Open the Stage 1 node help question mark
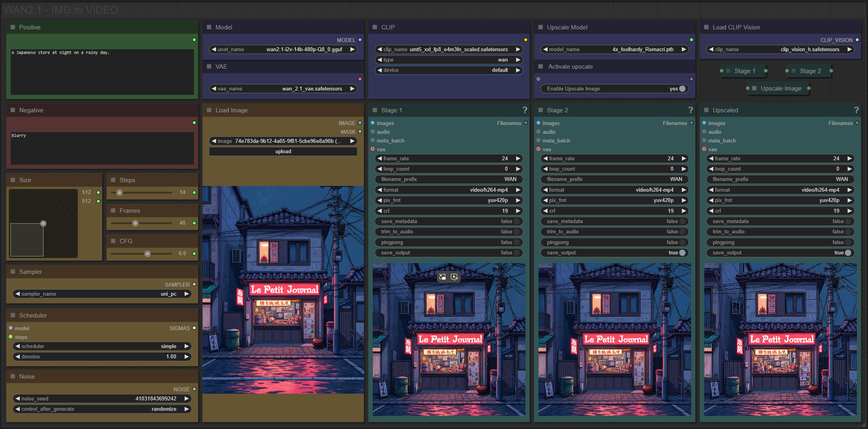This screenshot has height=429, width=868. [525, 110]
